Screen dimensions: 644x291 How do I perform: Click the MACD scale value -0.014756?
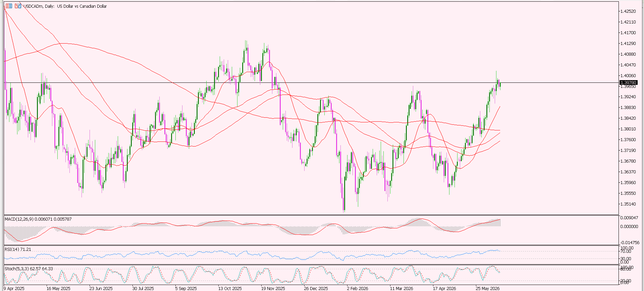click(x=630, y=243)
